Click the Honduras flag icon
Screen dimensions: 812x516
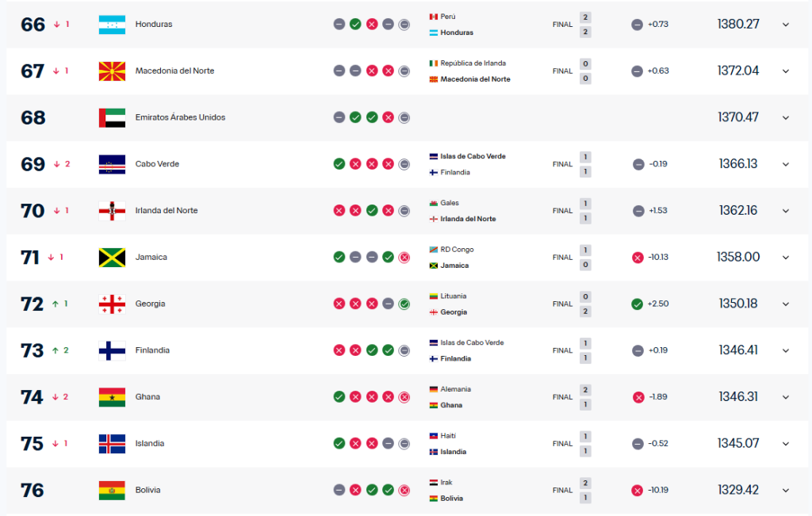pos(112,24)
